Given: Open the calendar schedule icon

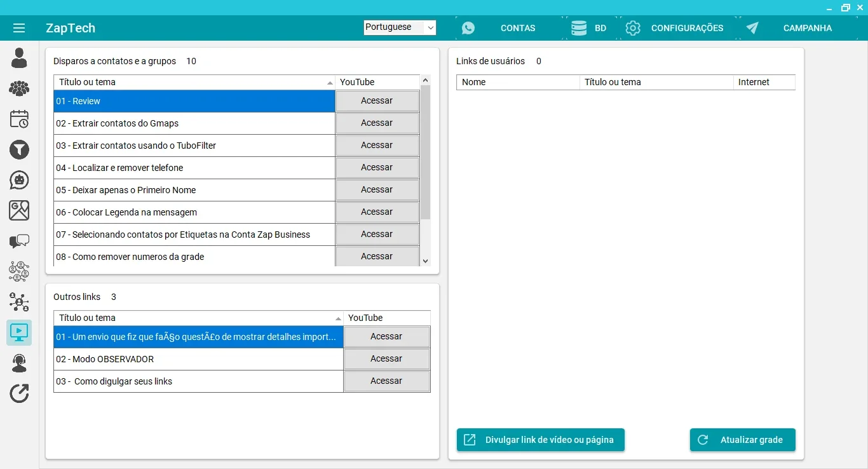Looking at the screenshot, I should 19,119.
